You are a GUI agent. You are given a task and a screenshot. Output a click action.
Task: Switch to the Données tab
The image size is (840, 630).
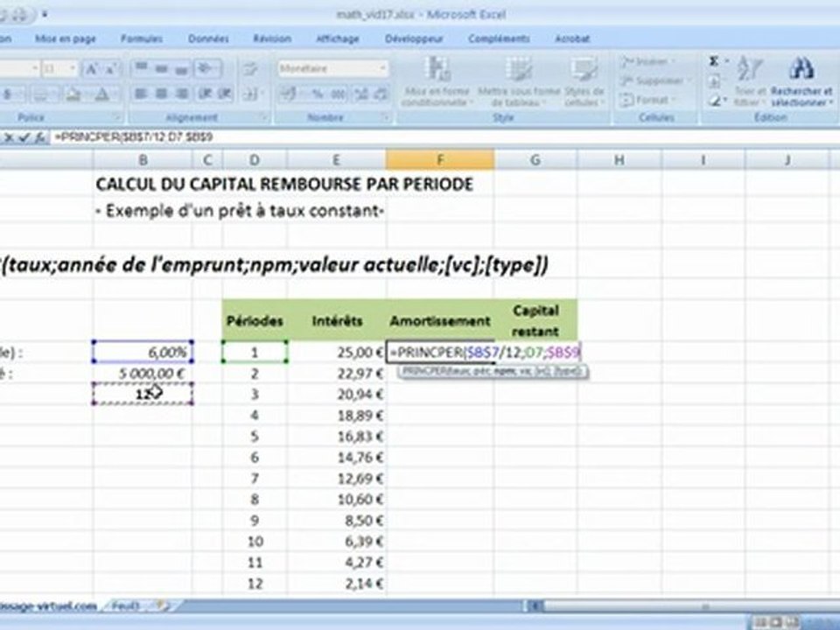(x=208, y=38)
